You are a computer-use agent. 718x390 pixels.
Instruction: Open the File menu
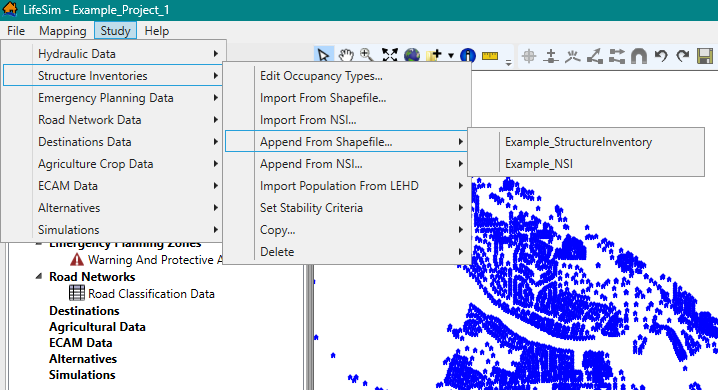point(16,31)
